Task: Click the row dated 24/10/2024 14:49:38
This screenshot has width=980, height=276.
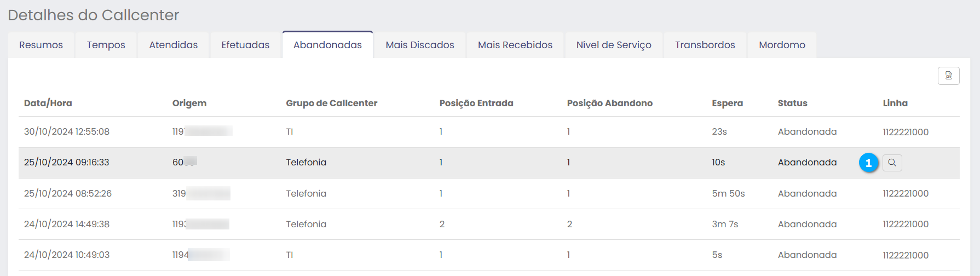Action: coord(67,224)
